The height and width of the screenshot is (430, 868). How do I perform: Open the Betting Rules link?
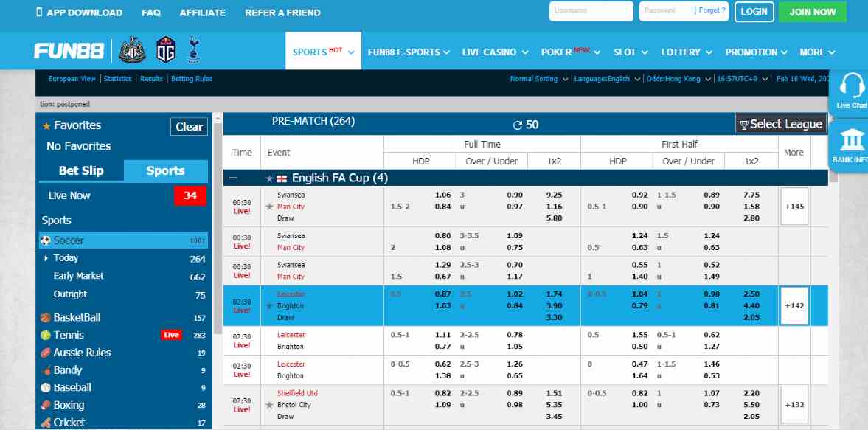point(192,79)
